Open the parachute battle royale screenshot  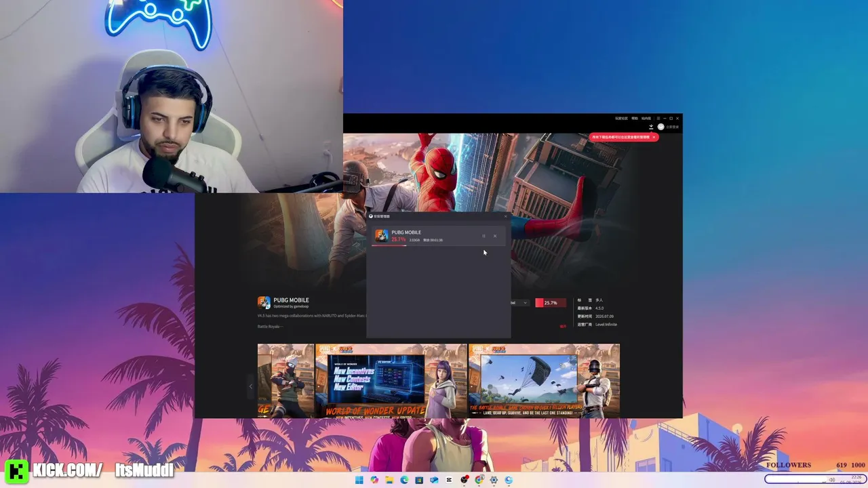544,380
